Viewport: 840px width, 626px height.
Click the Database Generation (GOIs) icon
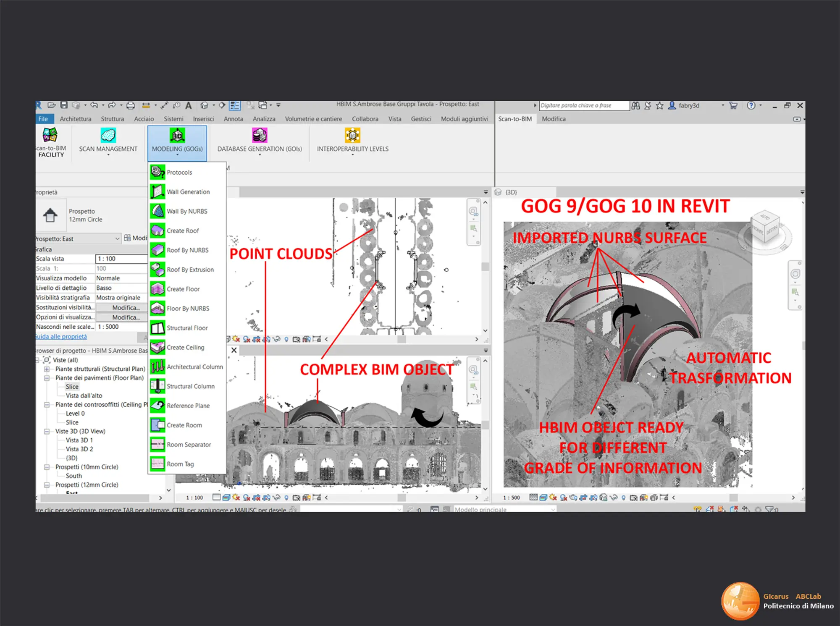260,136
